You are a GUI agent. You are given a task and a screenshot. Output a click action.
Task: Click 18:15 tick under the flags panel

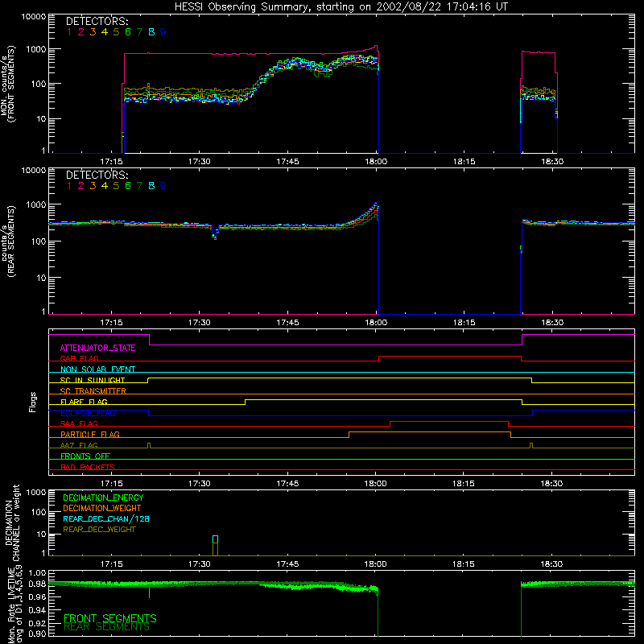pos(464,484)
